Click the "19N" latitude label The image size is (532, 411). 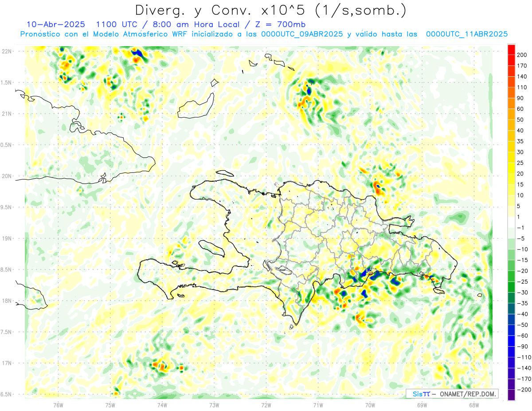[7, 239]
